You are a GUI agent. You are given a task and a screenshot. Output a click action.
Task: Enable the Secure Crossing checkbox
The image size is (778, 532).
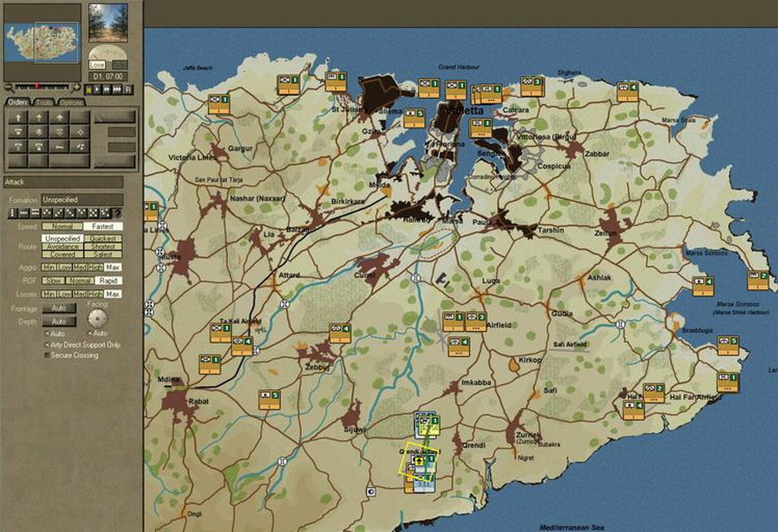(47, 355)
